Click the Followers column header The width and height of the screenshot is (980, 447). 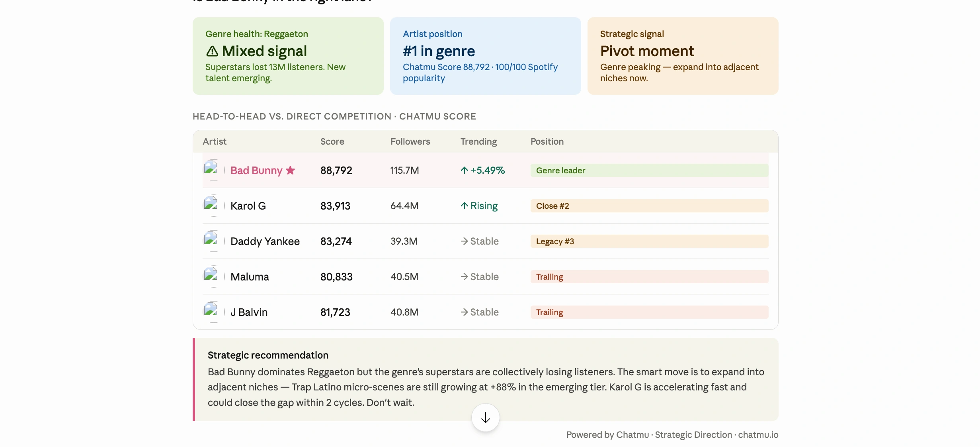(x=410, y=141)
